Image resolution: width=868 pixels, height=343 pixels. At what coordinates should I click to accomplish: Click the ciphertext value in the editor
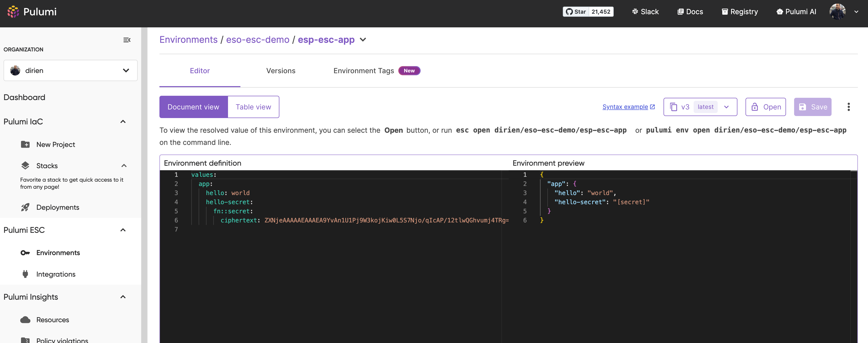pyautogui.click(x=386, y=221)
